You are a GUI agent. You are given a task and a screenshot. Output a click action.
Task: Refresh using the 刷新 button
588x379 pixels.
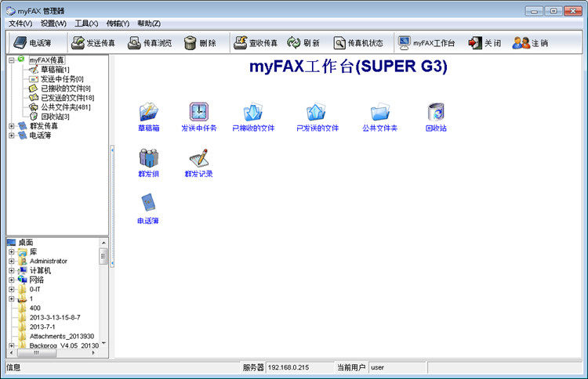tap(303, 43)
